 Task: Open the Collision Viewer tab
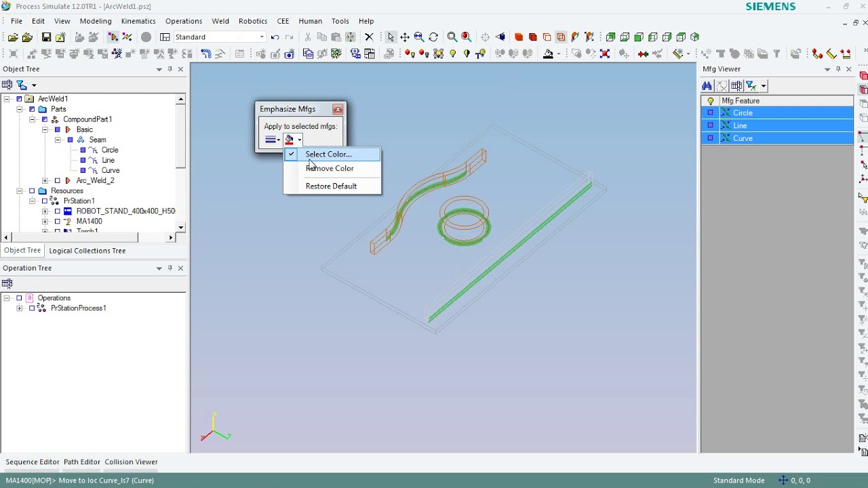coord(131,462)
